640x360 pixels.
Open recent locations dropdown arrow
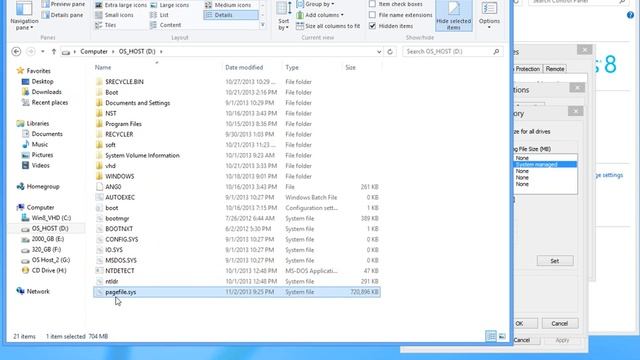click(42, 52)
